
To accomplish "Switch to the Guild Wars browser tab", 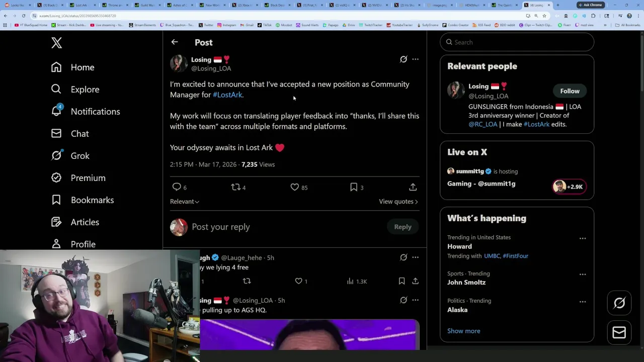I will [147, 5].
